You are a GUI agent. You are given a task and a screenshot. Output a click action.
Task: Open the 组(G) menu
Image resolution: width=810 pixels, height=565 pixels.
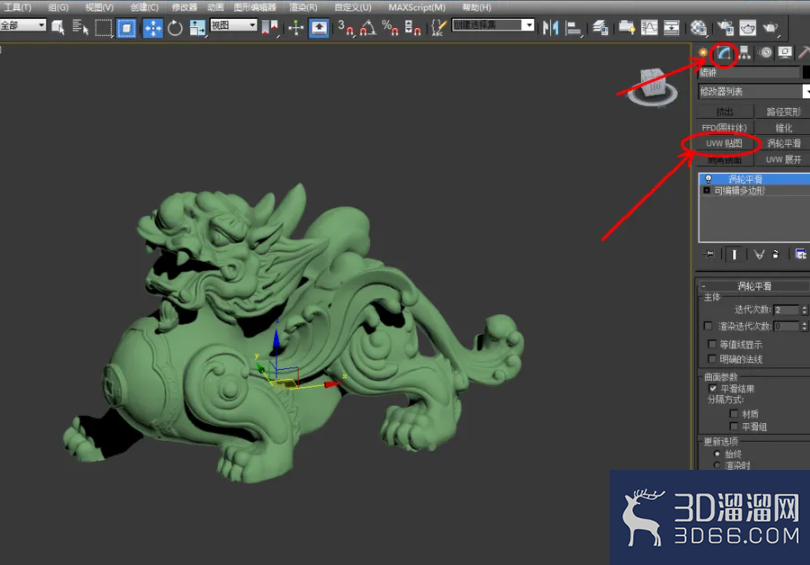pos(58,7)
